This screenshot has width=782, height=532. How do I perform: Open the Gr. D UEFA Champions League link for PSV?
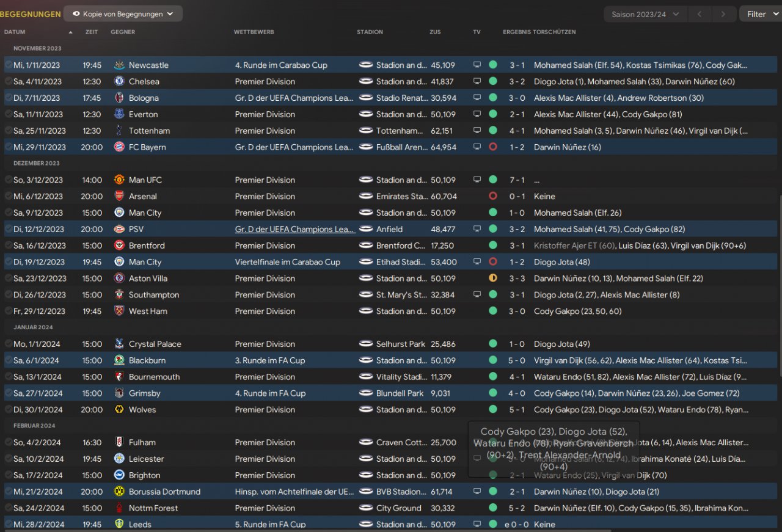(294, 230)
